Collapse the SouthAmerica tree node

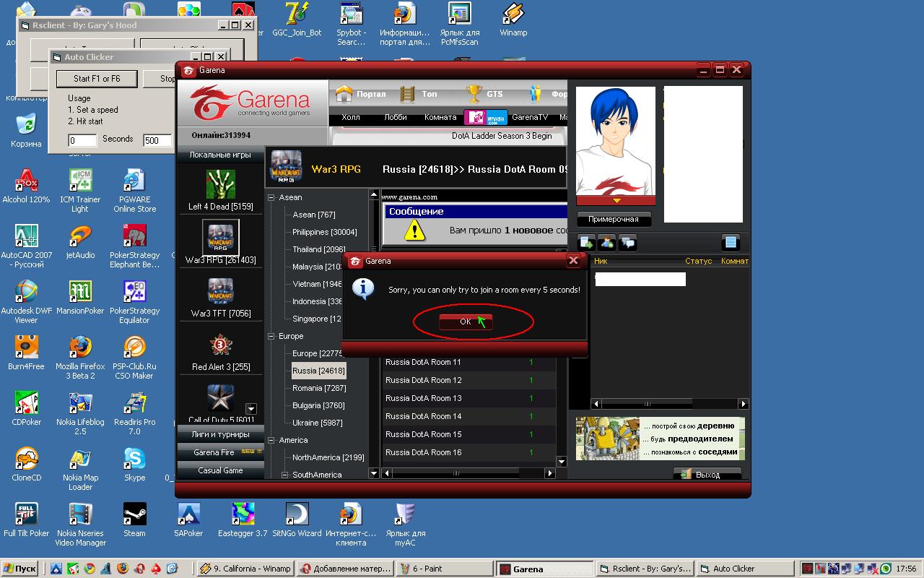(285, 475)
